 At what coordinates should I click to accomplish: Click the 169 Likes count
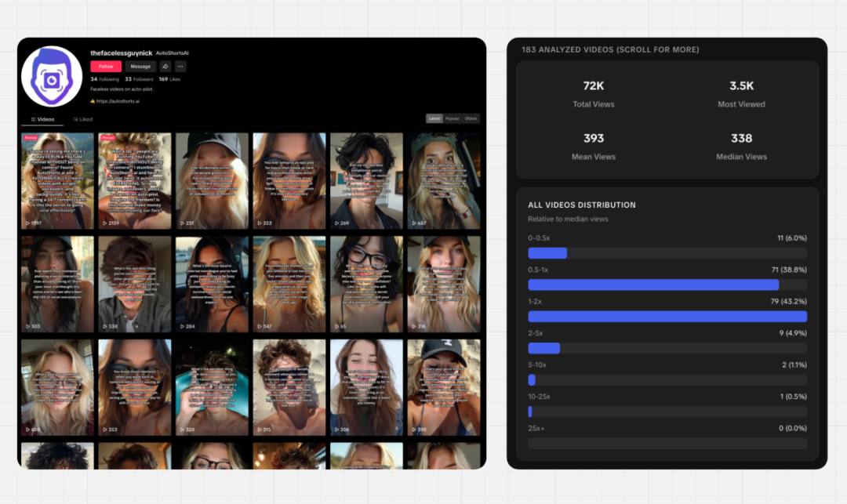click(169, 79)
